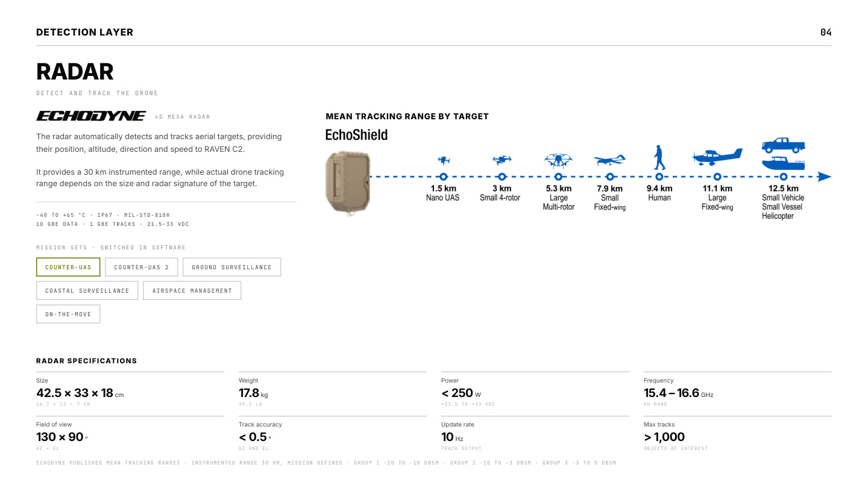Click the Small Fixed-wing aircraft icon
This screenshot has width=868, height=488.
click(609, 160)
